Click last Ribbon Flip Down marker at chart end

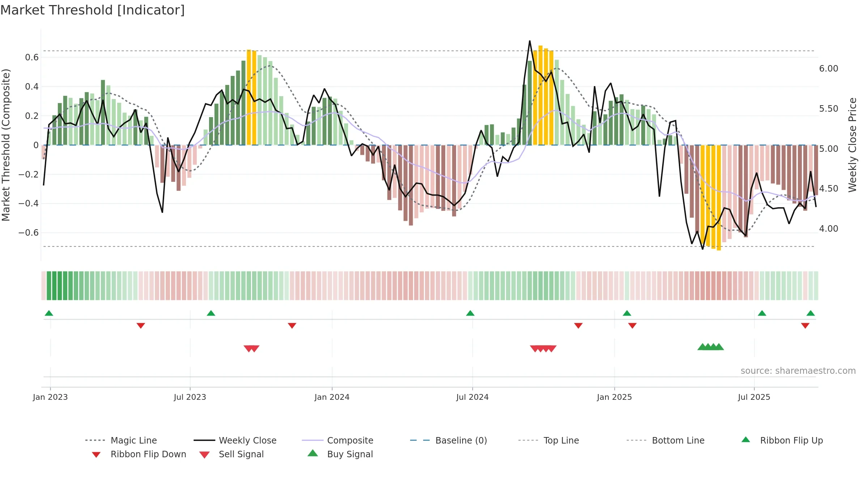[805, 326]
